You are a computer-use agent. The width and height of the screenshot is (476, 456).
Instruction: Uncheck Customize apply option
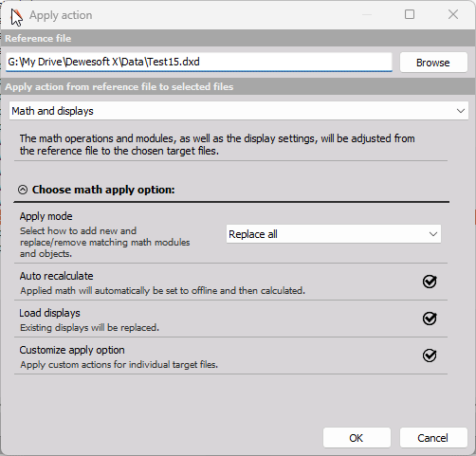[x=430, y=356]
